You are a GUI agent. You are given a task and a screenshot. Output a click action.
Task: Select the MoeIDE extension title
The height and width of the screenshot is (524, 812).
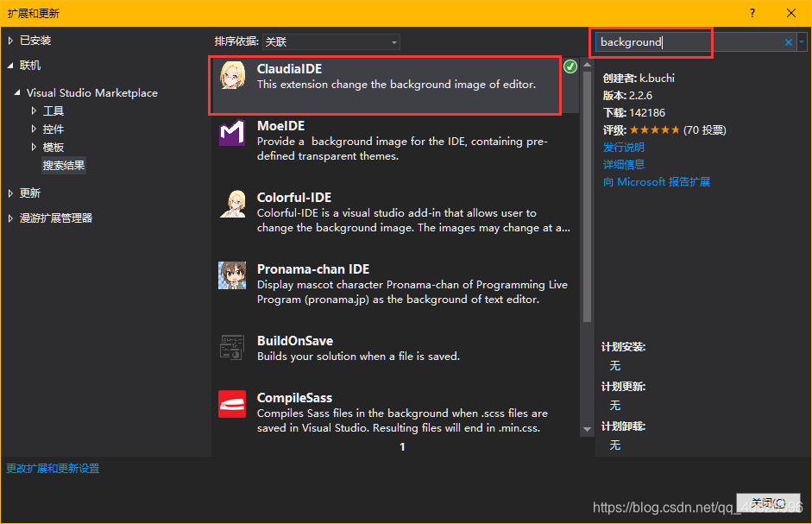click(280, 126)
